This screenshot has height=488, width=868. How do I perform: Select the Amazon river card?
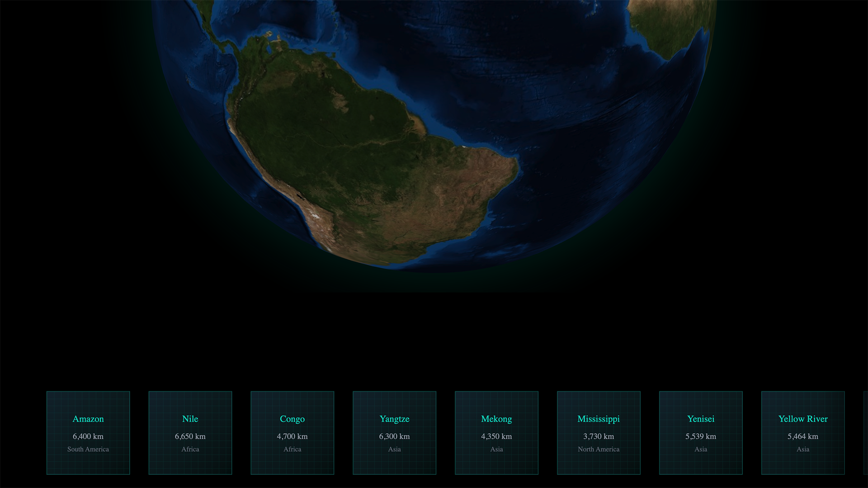click(x=88, y=432)
